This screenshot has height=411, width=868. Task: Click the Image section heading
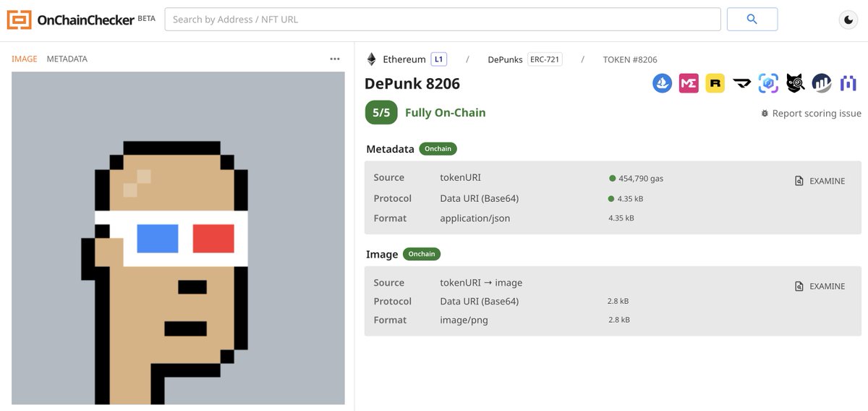point(382,254)
